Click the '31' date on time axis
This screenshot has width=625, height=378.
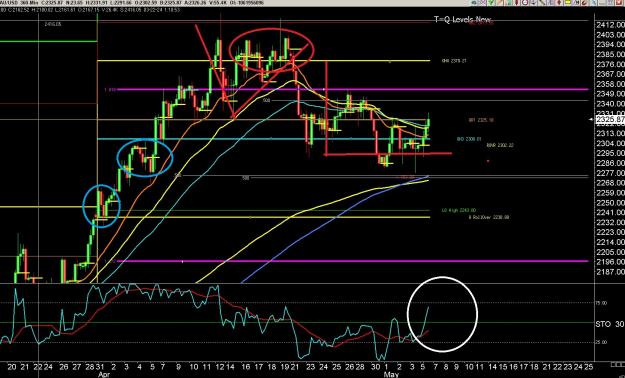click(100, 366)
